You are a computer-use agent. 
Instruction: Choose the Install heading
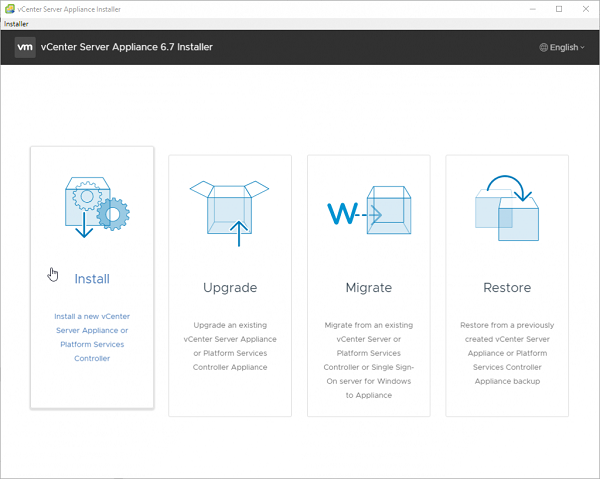[92, 279]
